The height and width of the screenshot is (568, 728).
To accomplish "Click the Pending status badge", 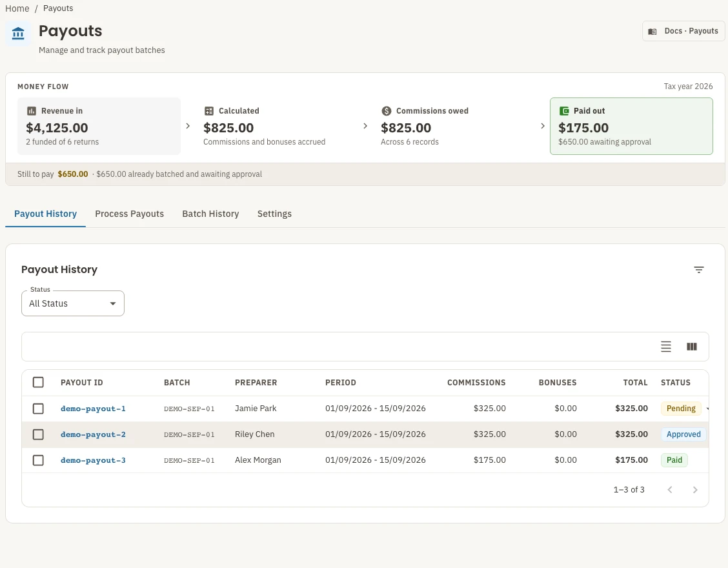I will point(681,408).
